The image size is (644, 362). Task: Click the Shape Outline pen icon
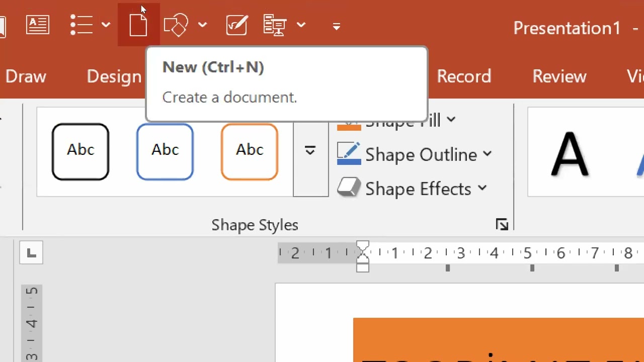point(349,154)
